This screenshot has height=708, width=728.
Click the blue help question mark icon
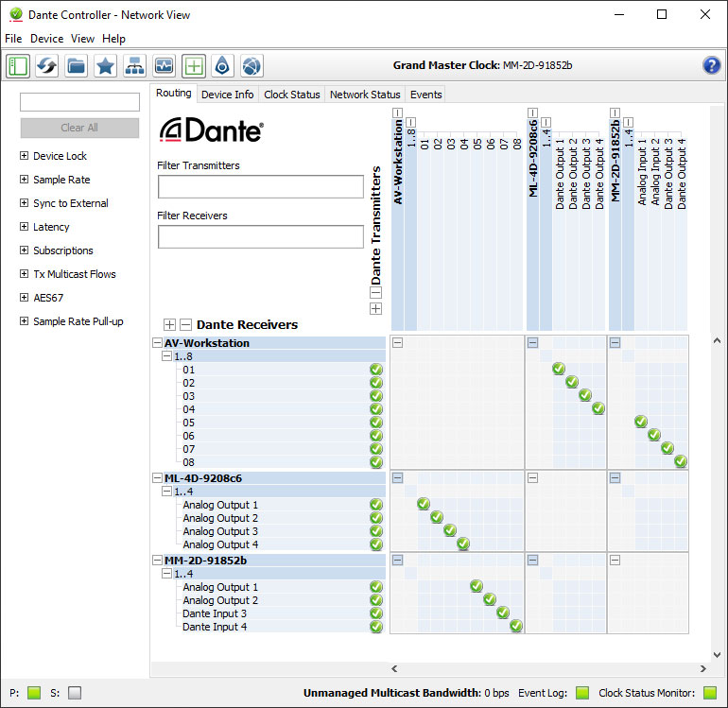tap(712, 65)
